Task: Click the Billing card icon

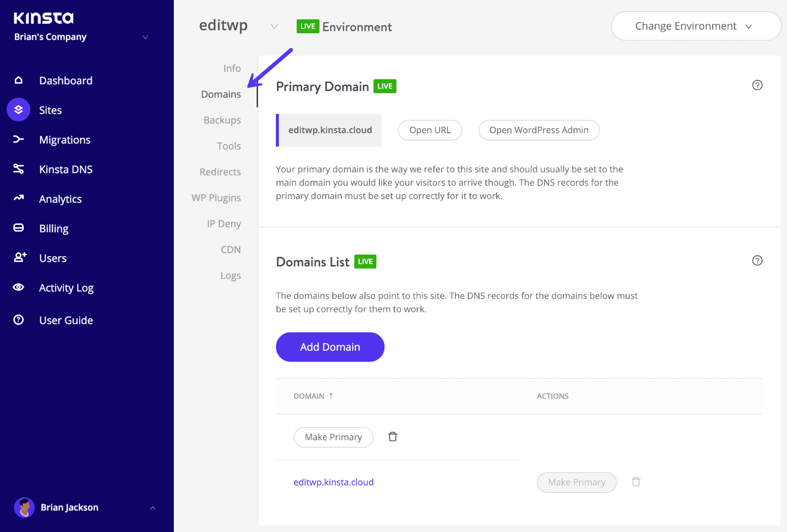Action: [x=18, y=228]
